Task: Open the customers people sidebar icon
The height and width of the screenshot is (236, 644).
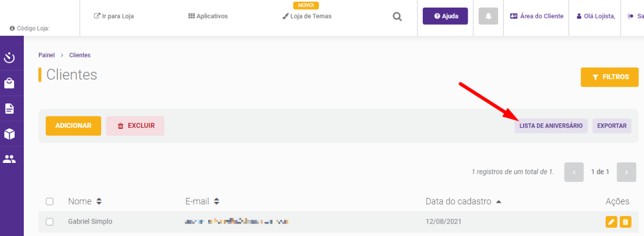Action: [9, 159]
